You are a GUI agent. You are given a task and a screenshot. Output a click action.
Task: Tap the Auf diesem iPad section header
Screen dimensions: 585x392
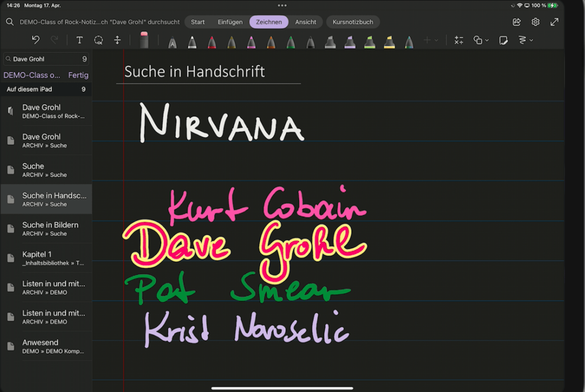46,90
